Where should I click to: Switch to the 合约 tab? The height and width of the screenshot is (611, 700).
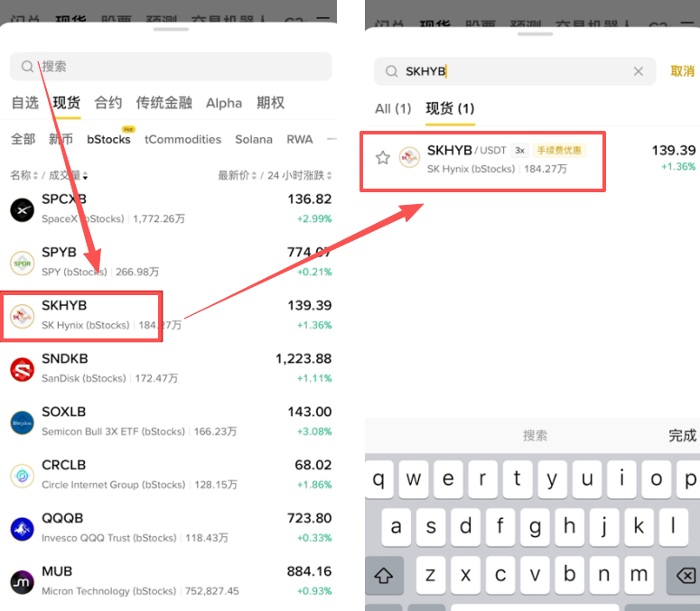click(108, 103)
